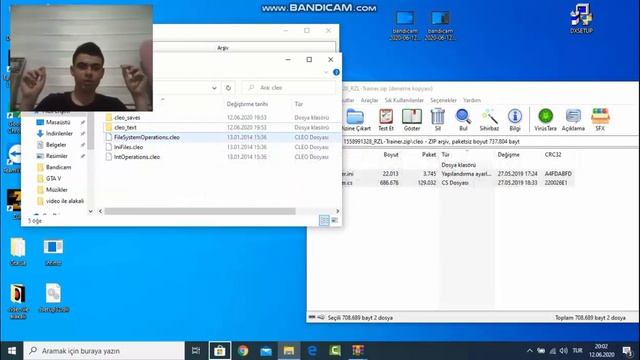Click WinRAR Açıklama comment icon

573,120
